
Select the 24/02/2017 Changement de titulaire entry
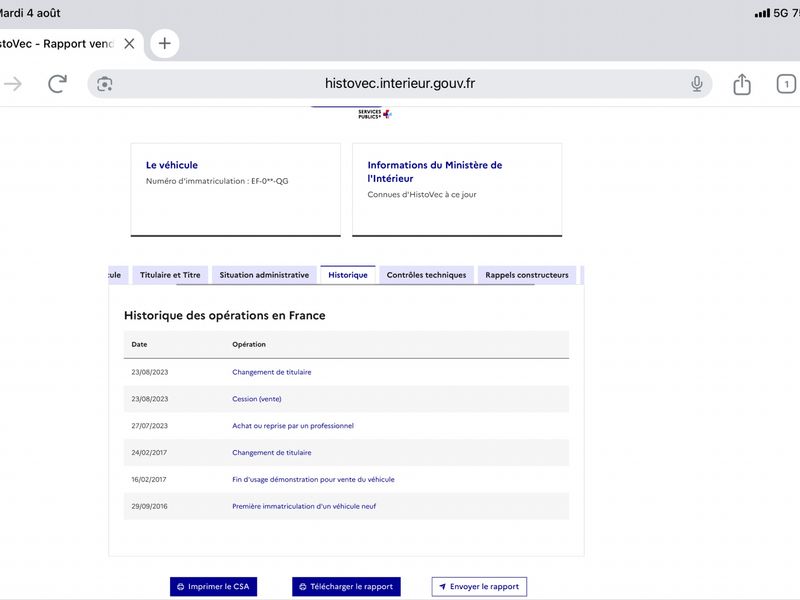pyautogui.click(x=346, y=453)
